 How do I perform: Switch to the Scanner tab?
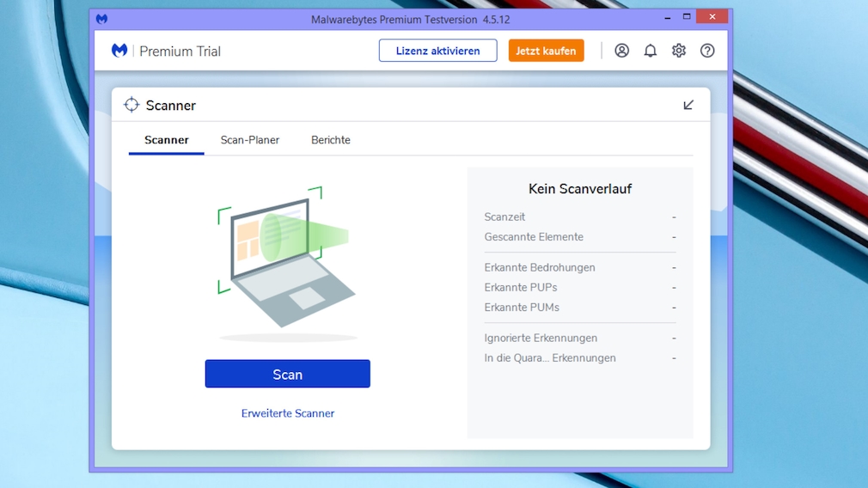(x=167, y=140)
